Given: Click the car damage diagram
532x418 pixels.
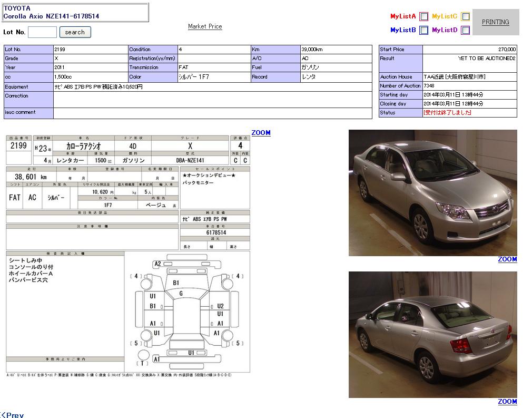Looking at the screenshot, I should tap(186, 312).
